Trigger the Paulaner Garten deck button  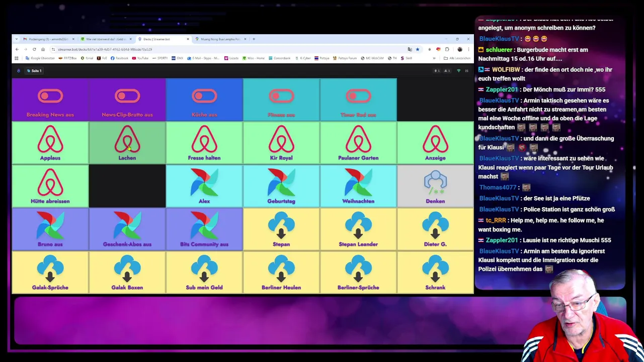click(358, 143)
